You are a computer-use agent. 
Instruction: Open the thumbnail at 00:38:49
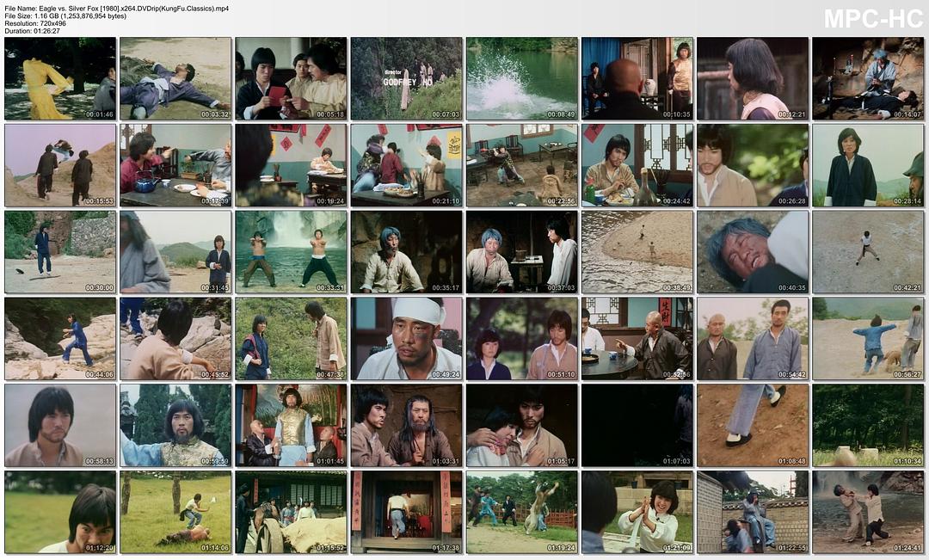point(637,252)
